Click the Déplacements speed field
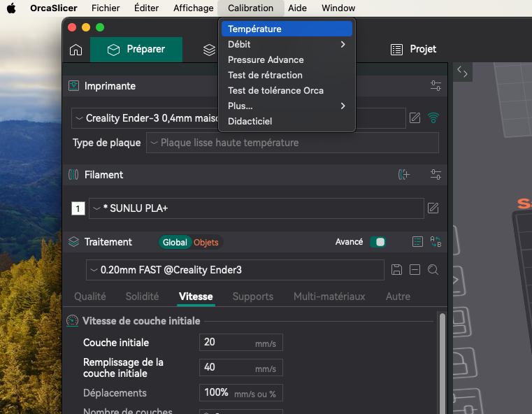The width and height of the screenshot is (532, 414). (x=241, y=393)
